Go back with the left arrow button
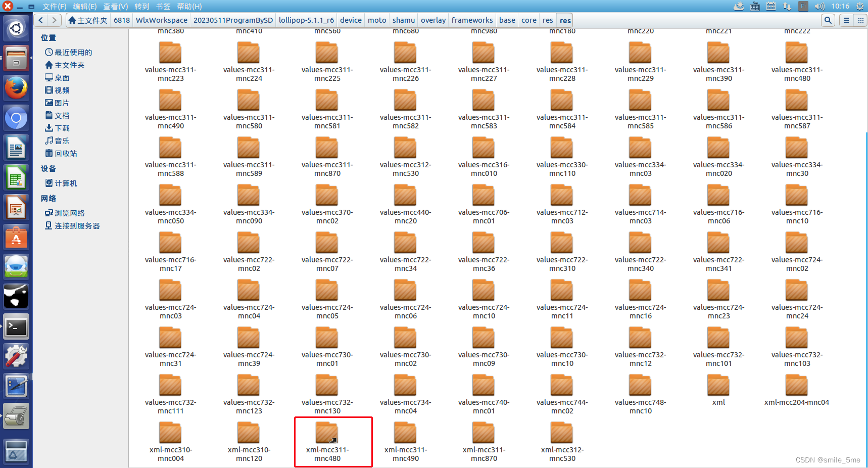The width and height of the screenshot is (868, 468). [41, 20]
